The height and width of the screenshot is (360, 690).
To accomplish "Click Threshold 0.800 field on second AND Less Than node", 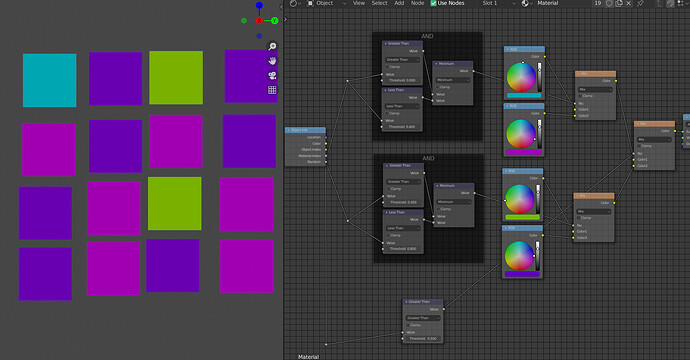I will pos(404,249).
